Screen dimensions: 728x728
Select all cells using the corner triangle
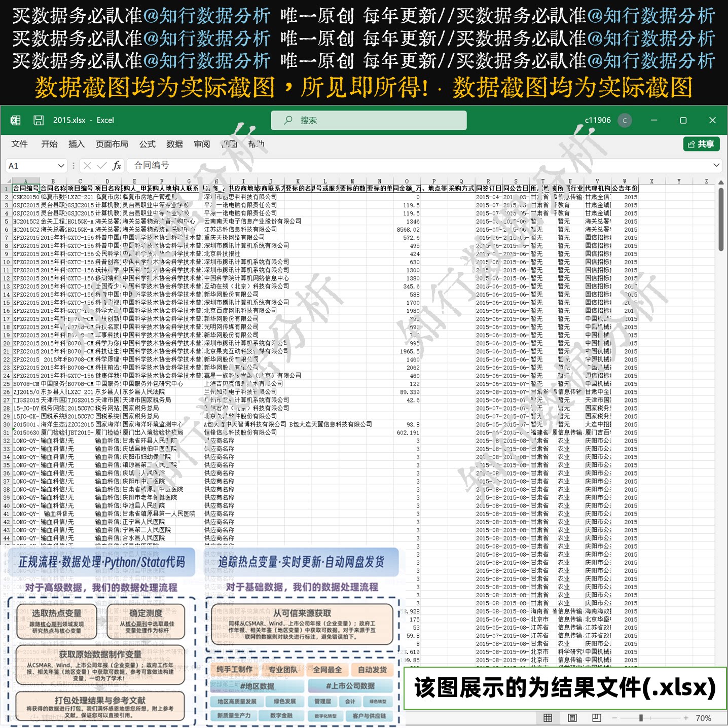click(6, 181)
